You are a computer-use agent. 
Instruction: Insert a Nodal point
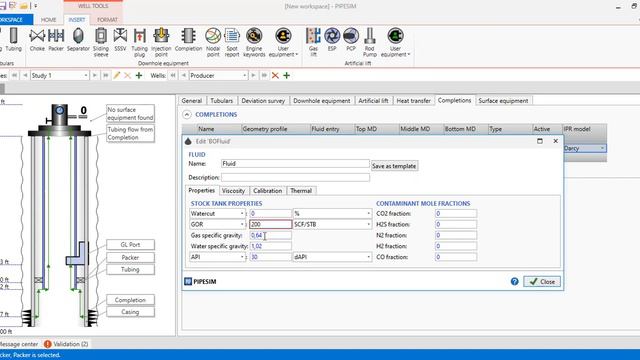click(x=213, y=42)
